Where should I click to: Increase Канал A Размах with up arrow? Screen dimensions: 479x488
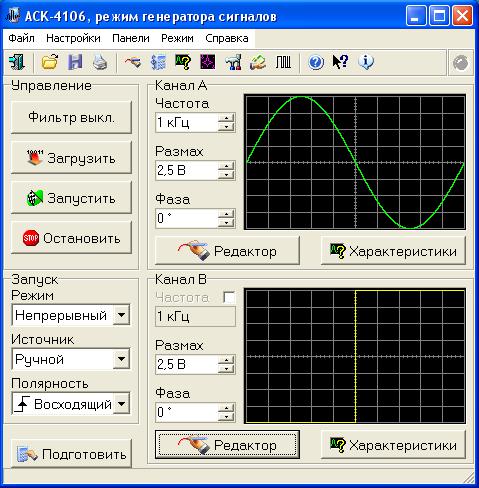coord(227,166)
